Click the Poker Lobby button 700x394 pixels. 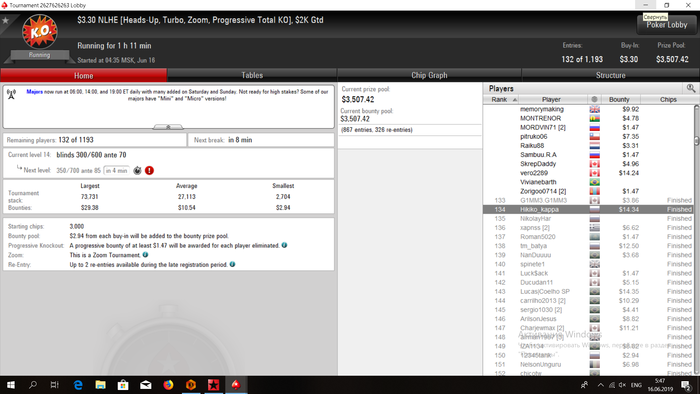pos(667,25)
